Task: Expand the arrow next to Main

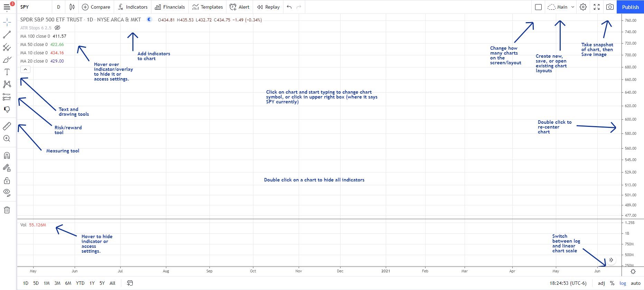Action: tap(572, 7)
